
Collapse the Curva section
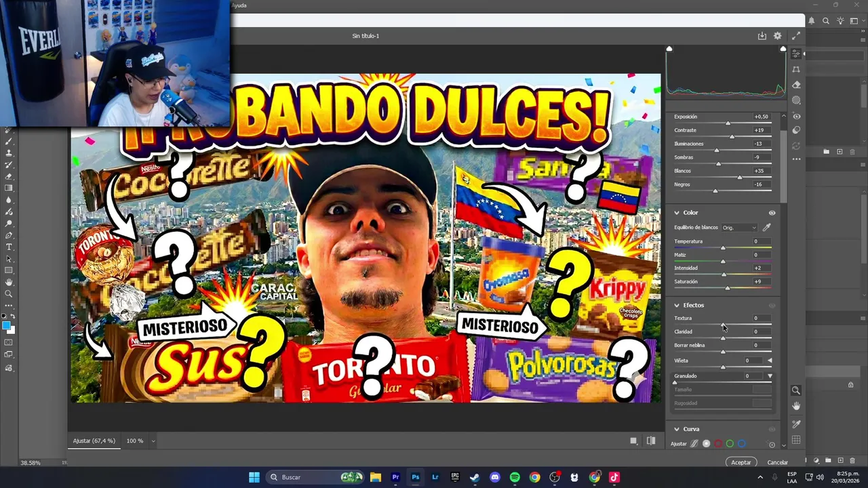[x=676, y=429]
